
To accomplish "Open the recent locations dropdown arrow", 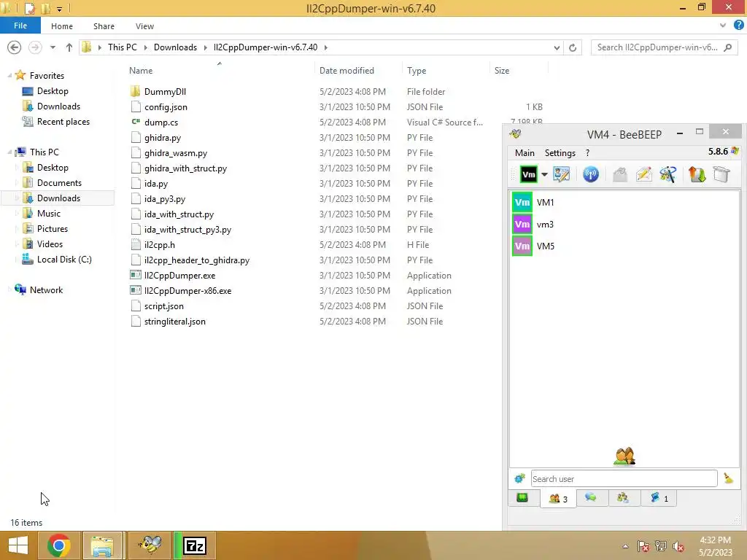I will [x=53, y=47].
